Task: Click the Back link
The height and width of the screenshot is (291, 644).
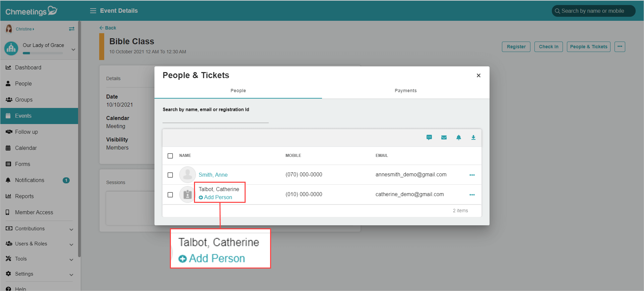Action: pos(108,28)
